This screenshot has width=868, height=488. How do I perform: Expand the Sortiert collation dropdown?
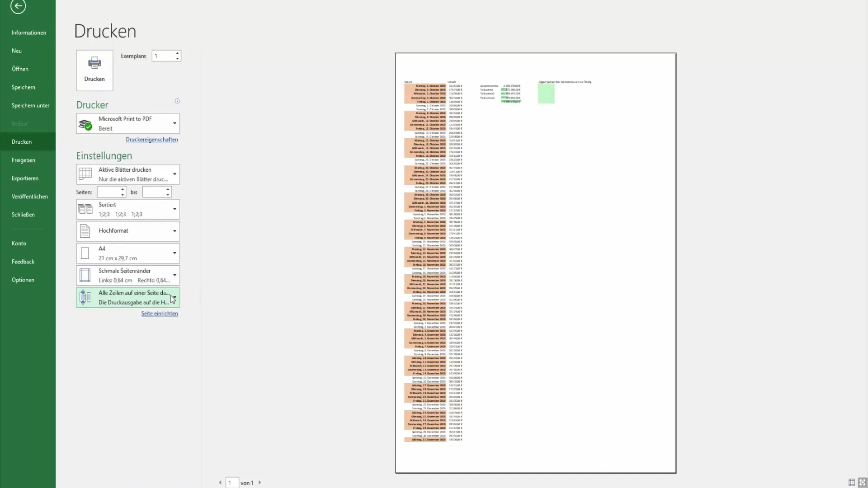(x=174, y=209)
